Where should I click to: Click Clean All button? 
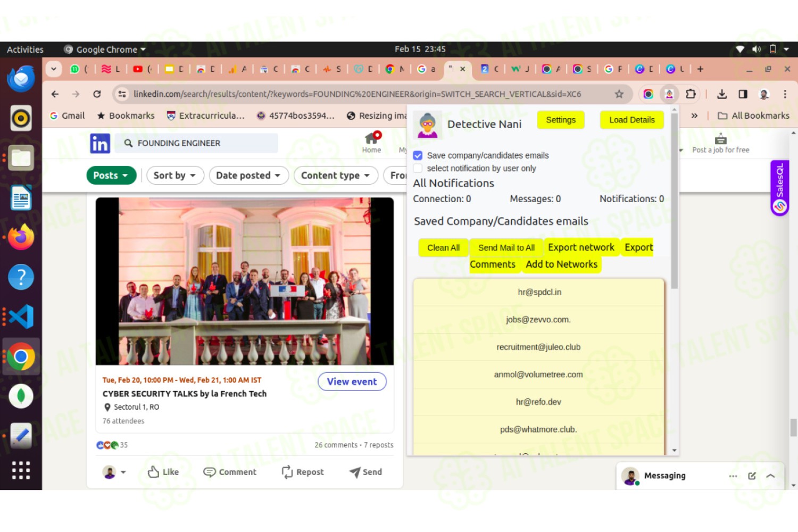(443, 248)
